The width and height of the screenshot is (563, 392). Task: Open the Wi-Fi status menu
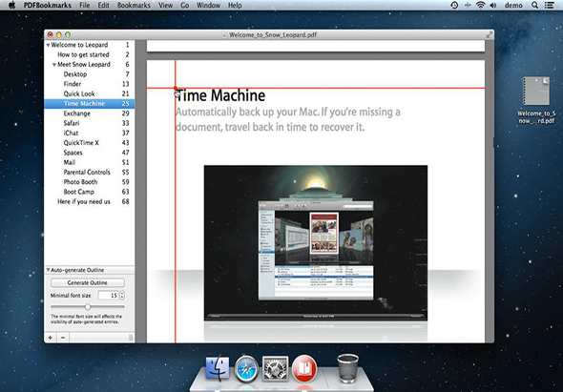tap(480, 5)
